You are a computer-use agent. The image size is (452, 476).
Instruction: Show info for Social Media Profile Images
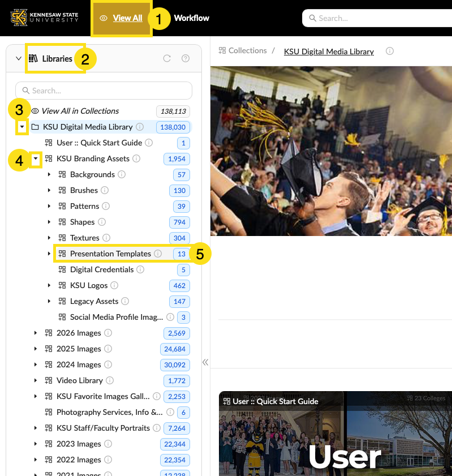(170, 317)
